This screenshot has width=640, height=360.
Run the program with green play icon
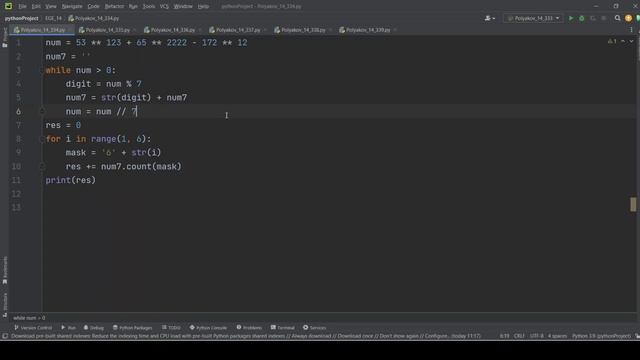point(571,18)
